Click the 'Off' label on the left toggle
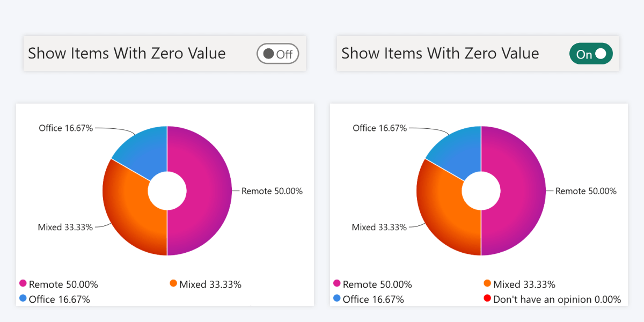The height and width of the screenshot is (322, 644). coord(284,54)
